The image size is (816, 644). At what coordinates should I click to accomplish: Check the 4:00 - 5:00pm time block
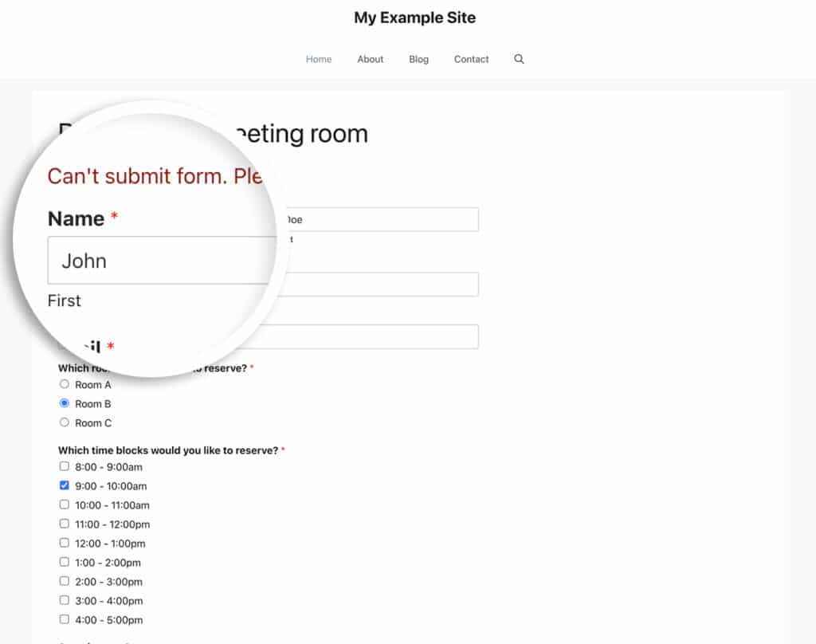click(64, 619)
